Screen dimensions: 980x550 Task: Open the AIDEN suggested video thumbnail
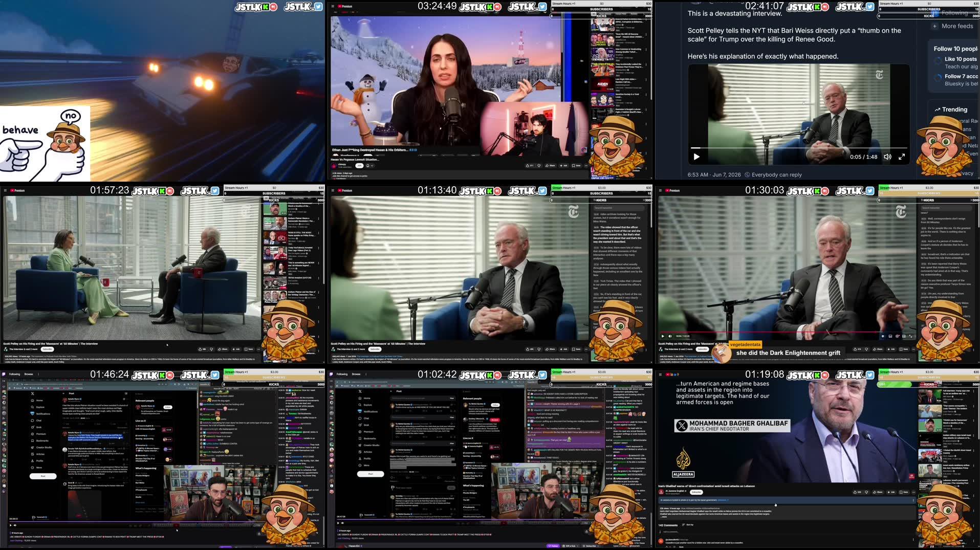(602, 84)
